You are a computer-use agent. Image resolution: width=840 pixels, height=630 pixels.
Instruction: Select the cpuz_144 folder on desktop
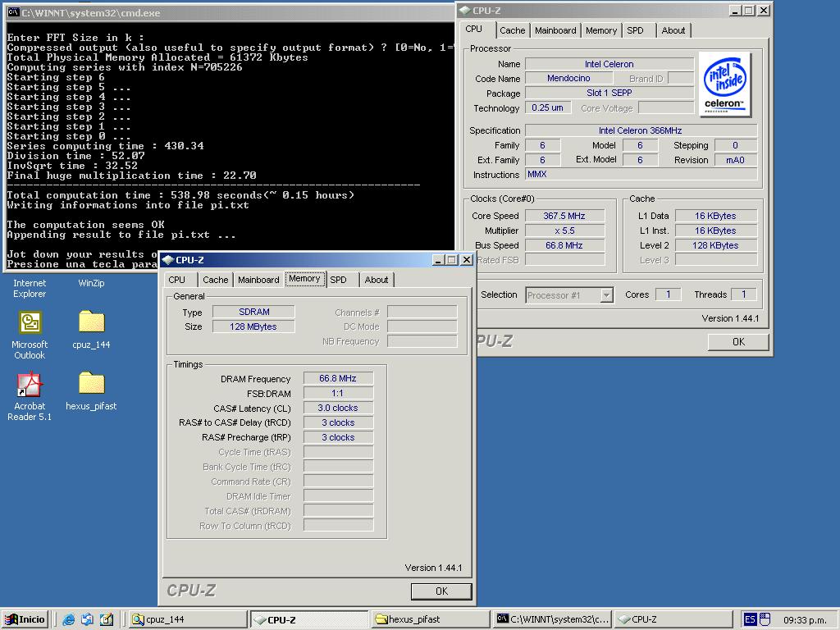click(92, 330)
